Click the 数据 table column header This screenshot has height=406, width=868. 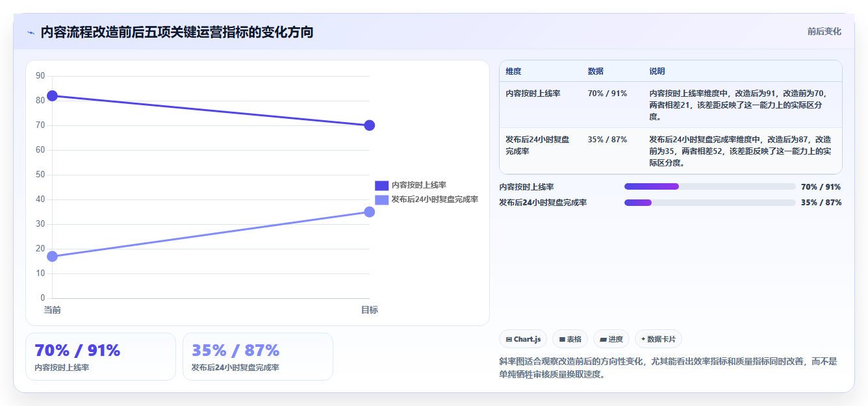[x=596, y=71]
